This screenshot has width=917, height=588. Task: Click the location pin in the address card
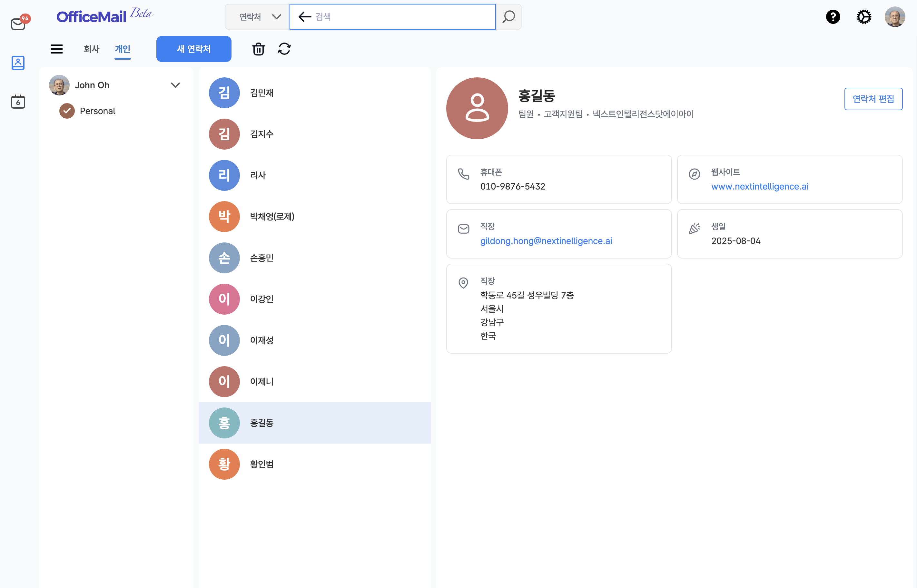click(463, 283)
